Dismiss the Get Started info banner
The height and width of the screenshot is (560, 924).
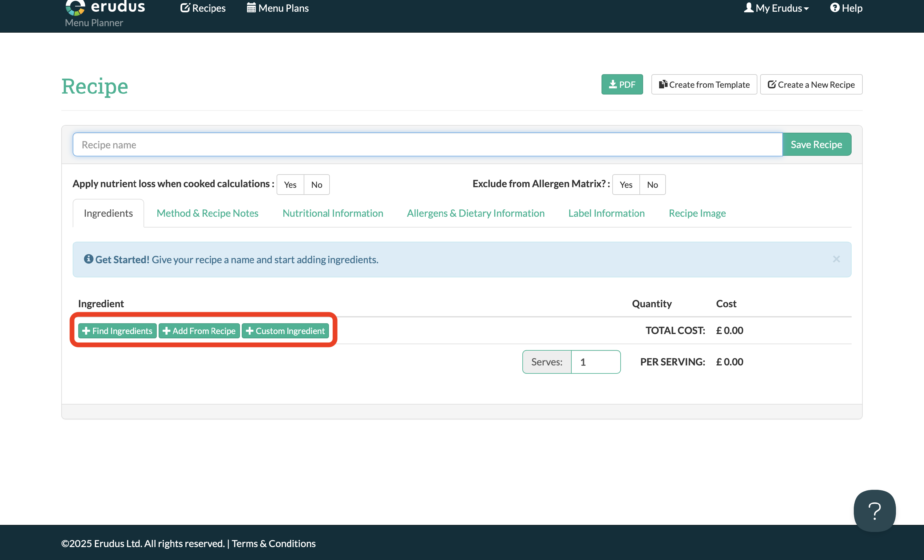click(x=836, y=260)
